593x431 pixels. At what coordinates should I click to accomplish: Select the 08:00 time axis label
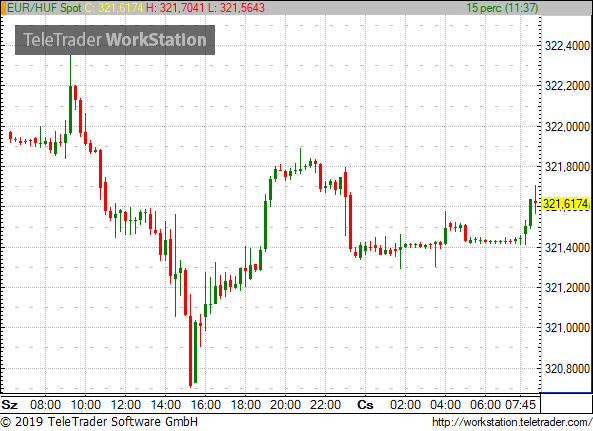(45, 405)
